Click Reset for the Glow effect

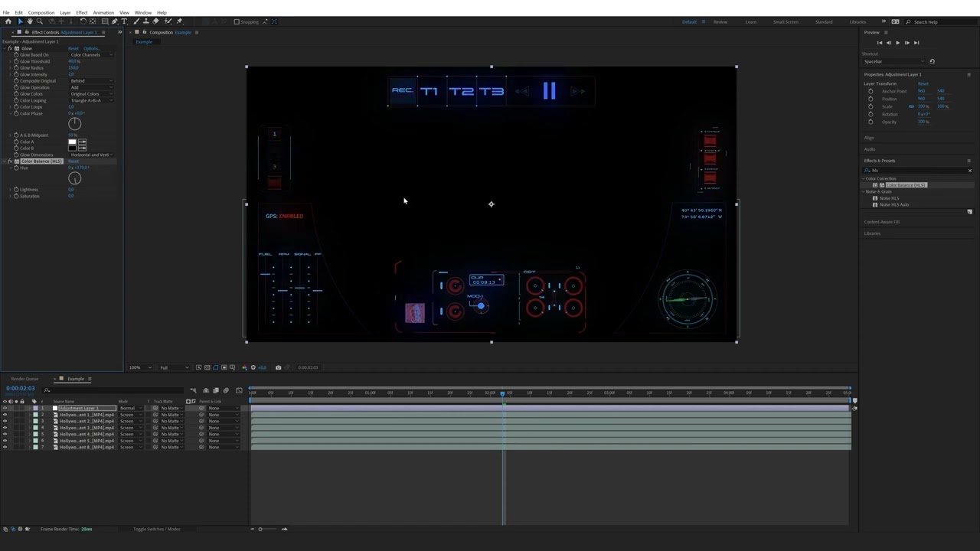pyautogui.click(x=73, y=48)
